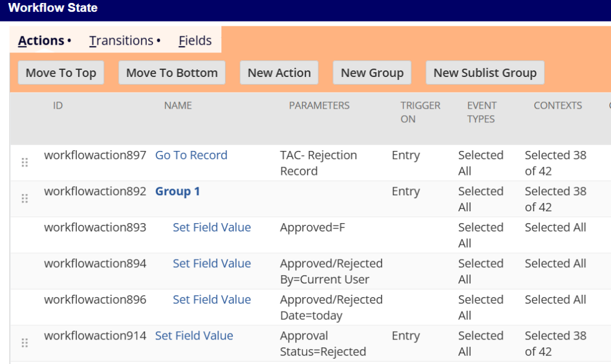Open Set Field Value for workflowaction914
611x364 pixels.
click(x=194, y=336)
